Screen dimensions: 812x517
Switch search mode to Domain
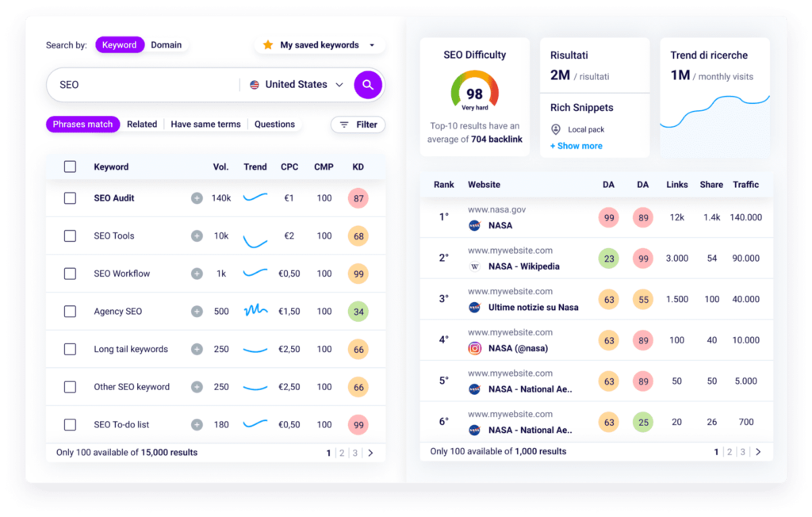coord(167,45)
